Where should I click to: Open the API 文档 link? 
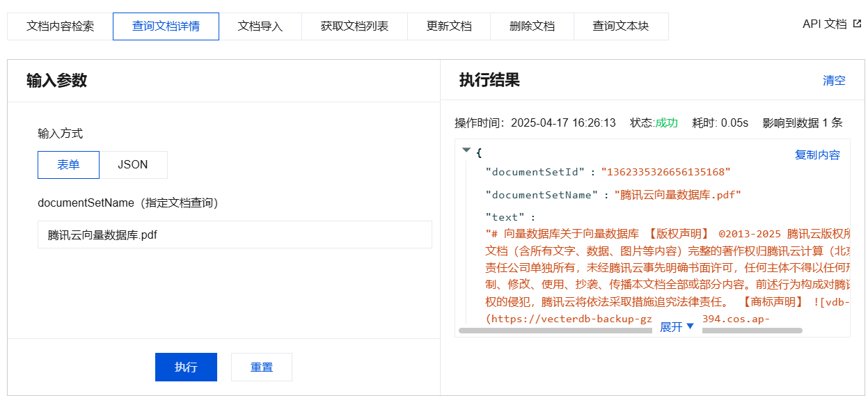(825, 24)
